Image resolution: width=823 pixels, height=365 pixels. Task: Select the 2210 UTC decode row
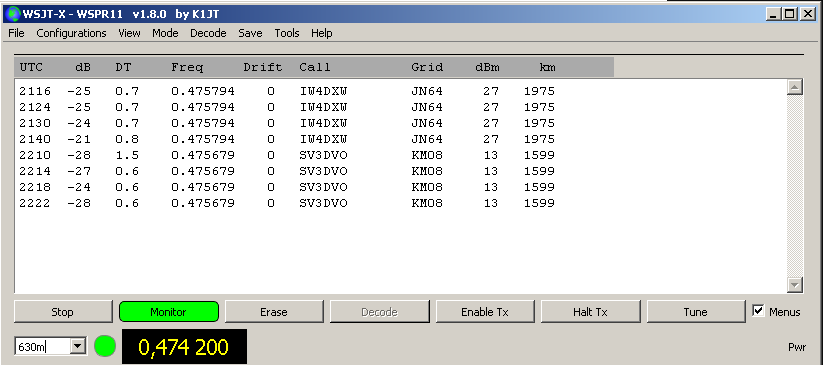(x=287, y=155)
